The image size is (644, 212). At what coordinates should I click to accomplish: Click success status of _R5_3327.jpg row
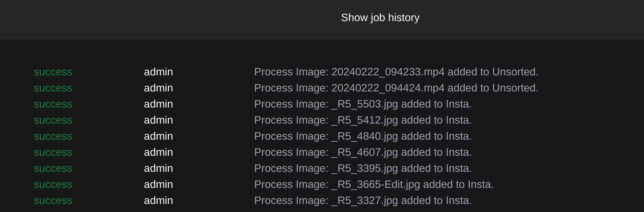click(x=53, y=201)
